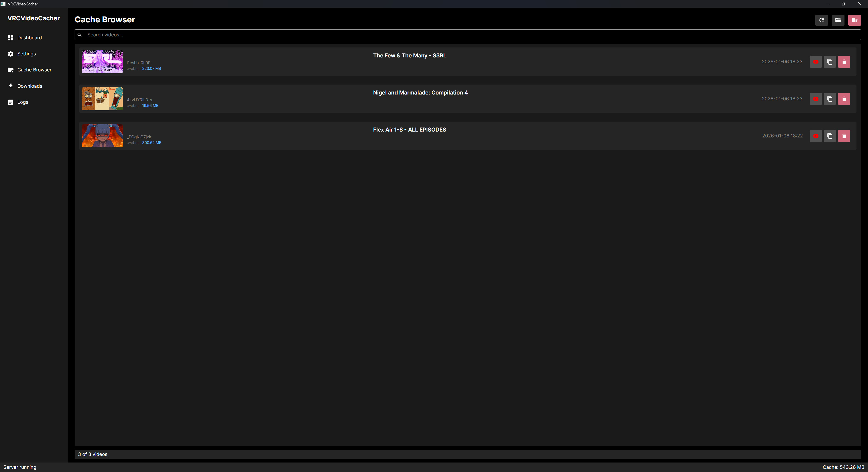The image size is (868, 472).
Task: Open the cache folder icon
Action: tap(838, 20)
